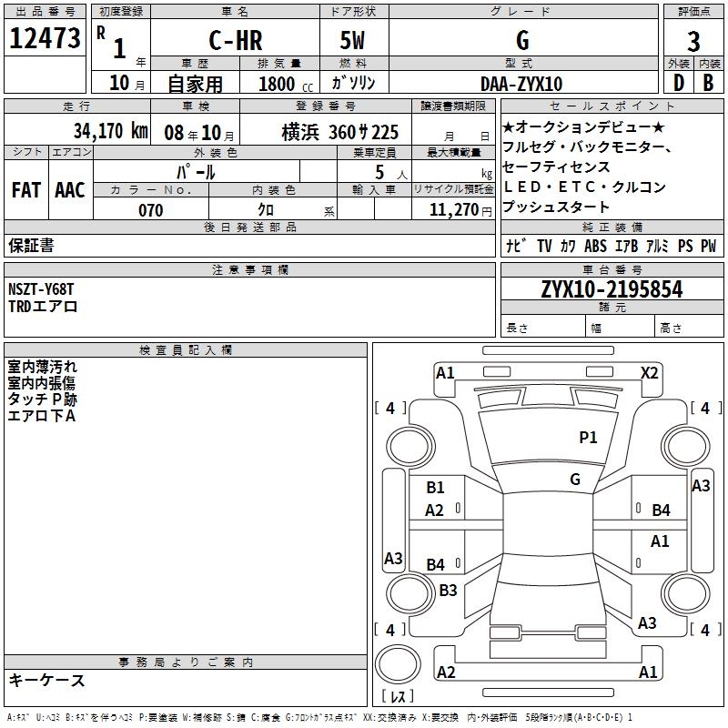
Task: Select the B1 damage mark on the door
Action: pos(435,487)
